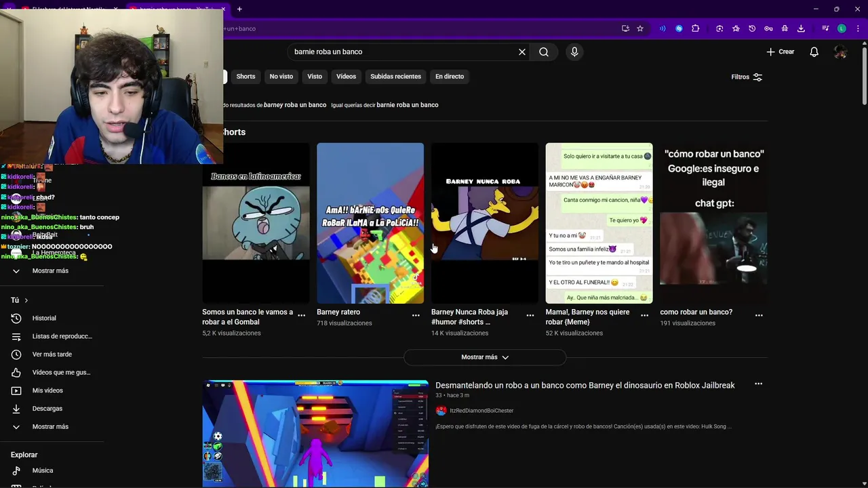Bookmark this page with the star icon
Image resolution: width=868 pixels, height=488 pixels.
pos(639,28)
